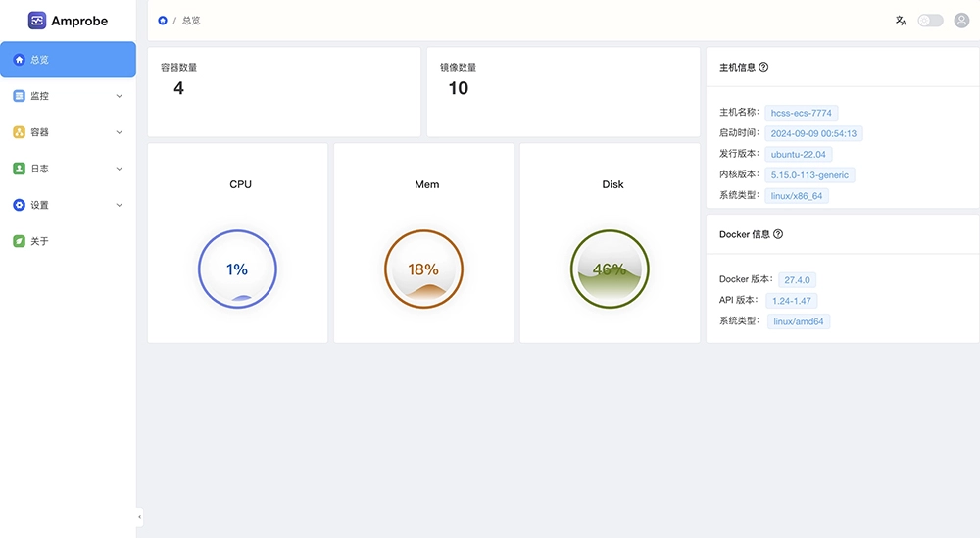Viewport: 980px width, 538px height.
Task: Collapse the sidebar using the edge handle
Action: coord(139,516)
